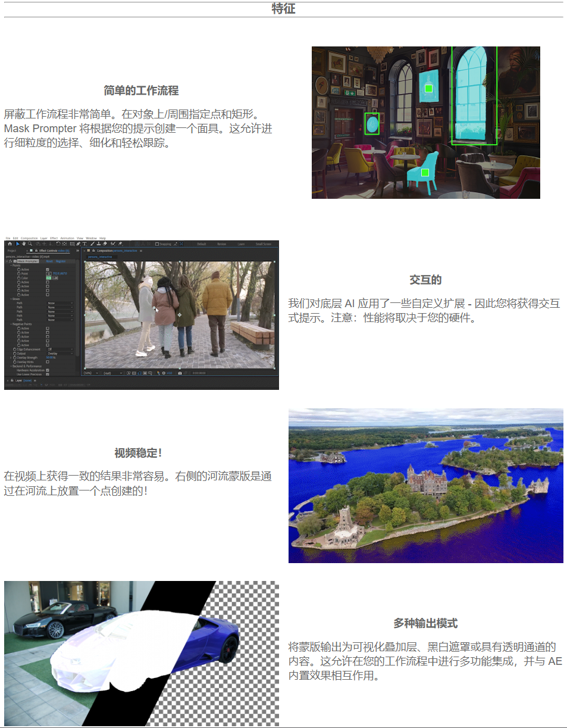This screenshot has height=728, width=567.
Task: Select the Brush tool in After Effects toolbar
Action: tap(92, 244)
